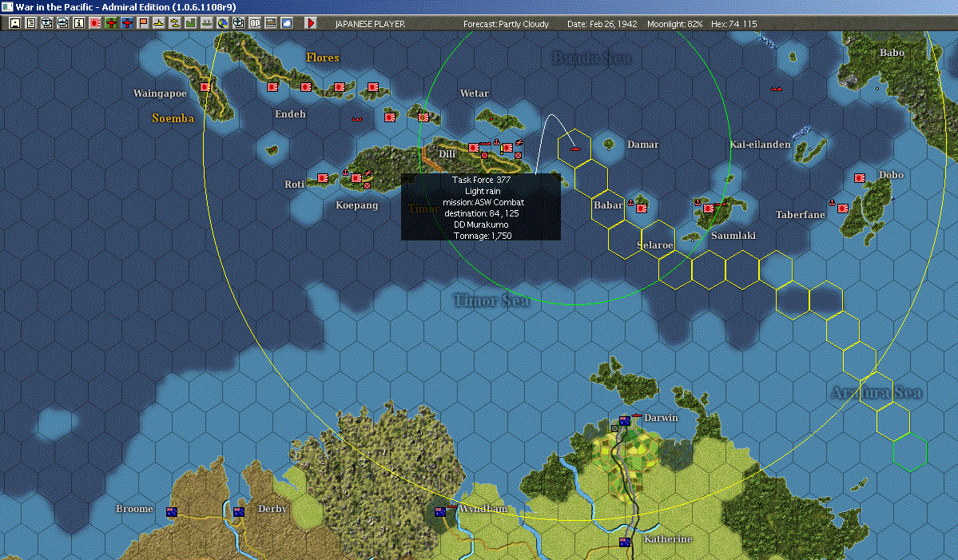Open the cloud weather toolbar icon

point(286,23)
